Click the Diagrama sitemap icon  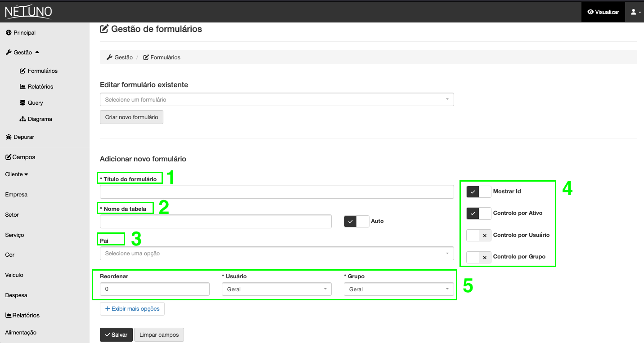click(23, 119)
